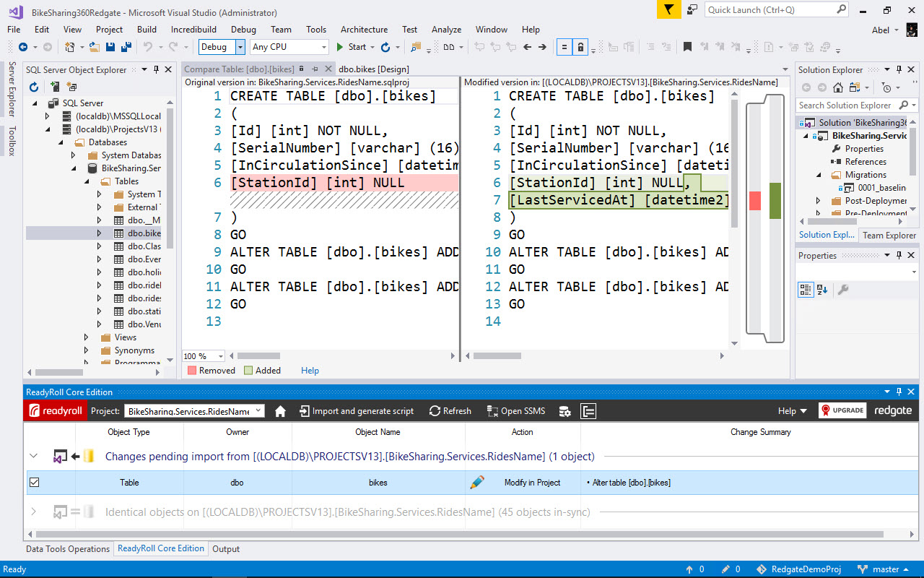
Task: Open the Debug configuration dropdown
Action: point(240,47)
